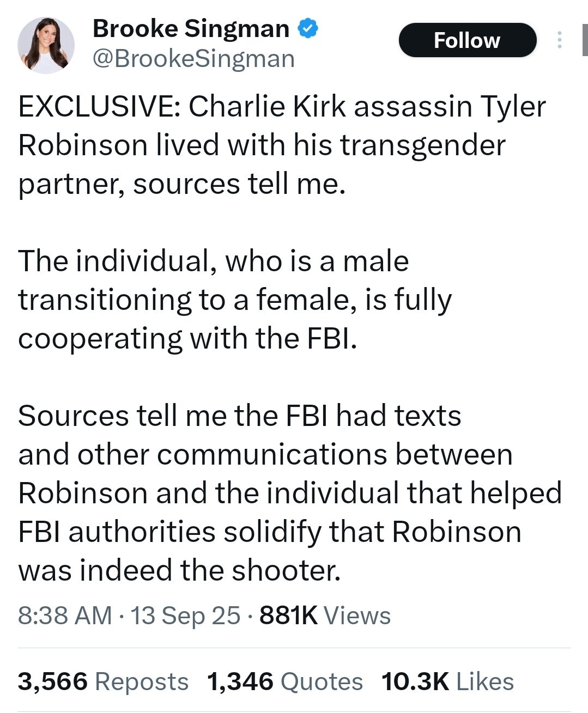588x713 pixels.
Task: Click the display name Brooke Singman
Action: click(x=191, y=28)
